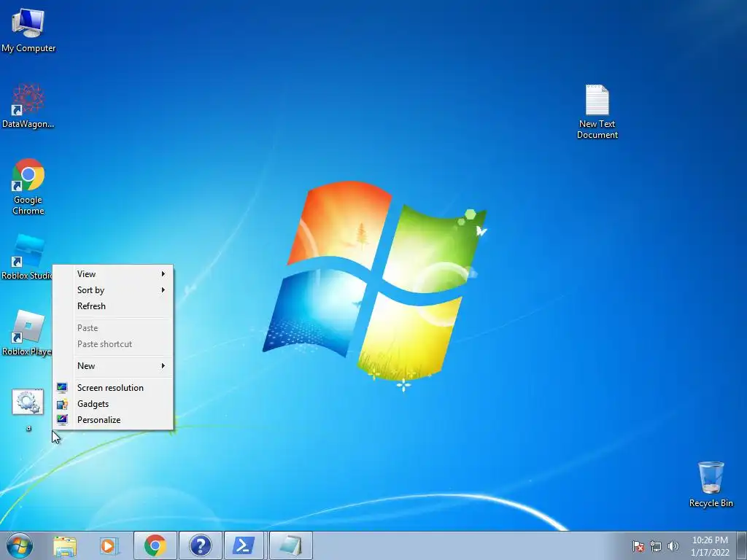Open the network tray icon
This screenshot has height=560, width=747.
click(656, 546)
